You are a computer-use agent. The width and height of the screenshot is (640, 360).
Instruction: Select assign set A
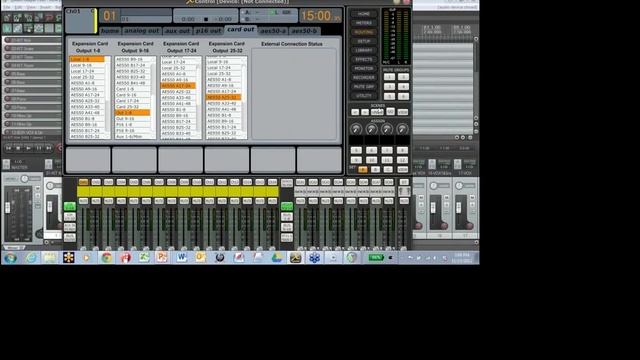(363, 169)
